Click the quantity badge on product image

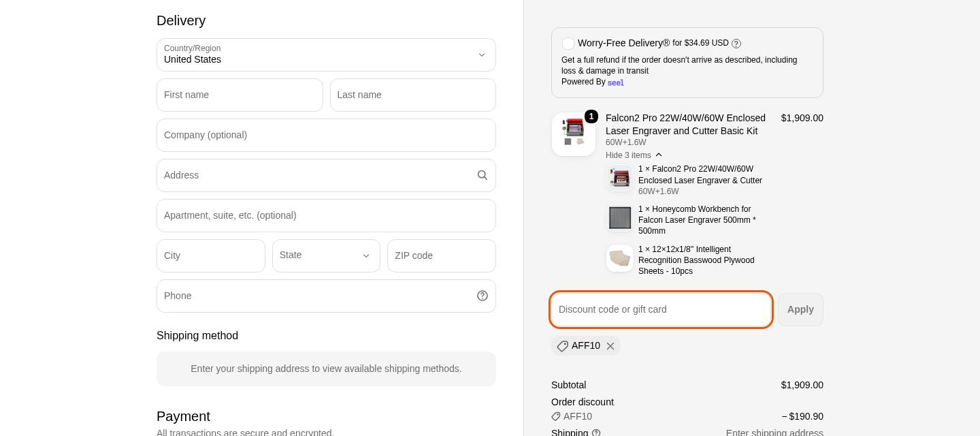pyautogui.click(x=591, y=116)
